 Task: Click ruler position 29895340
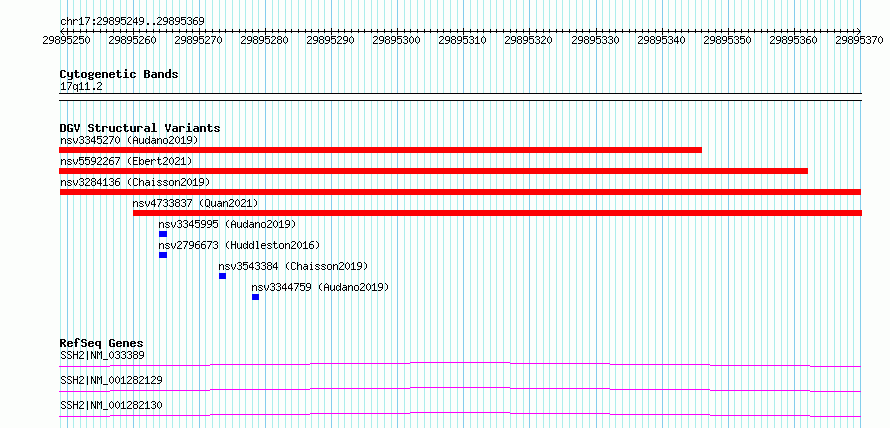(662, 40)
